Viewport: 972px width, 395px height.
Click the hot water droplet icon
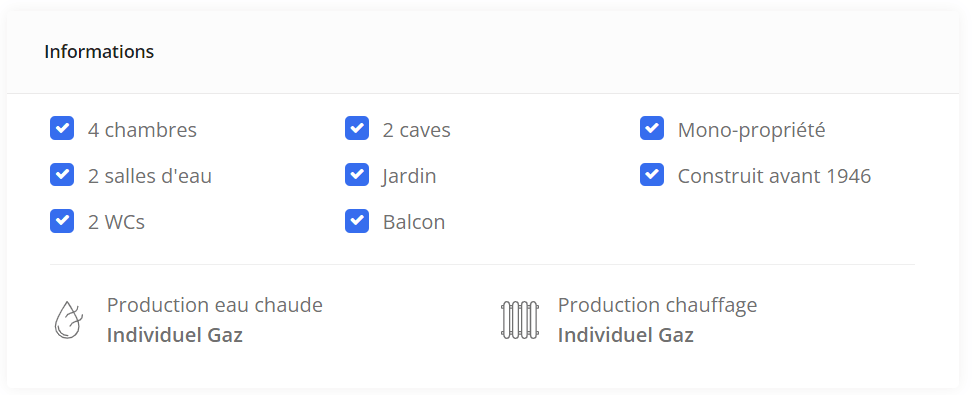(x=68, y=320)
